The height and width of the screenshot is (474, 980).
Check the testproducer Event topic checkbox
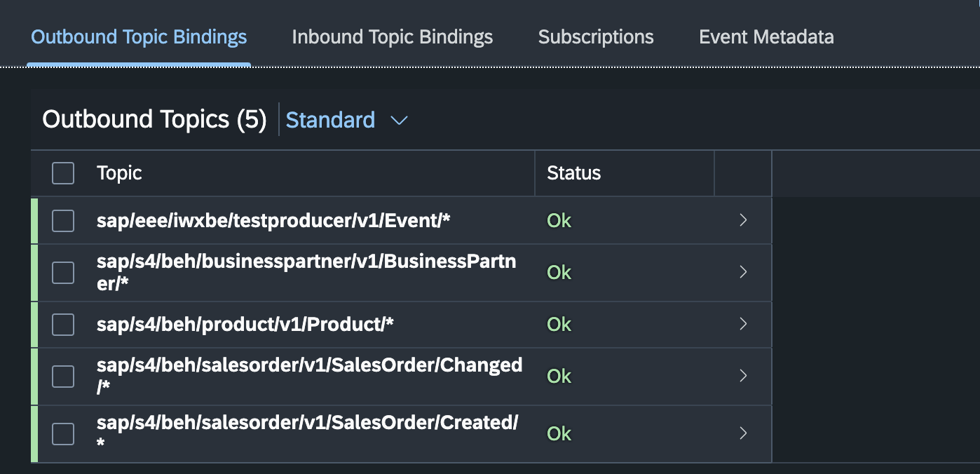tap(63, 221)
